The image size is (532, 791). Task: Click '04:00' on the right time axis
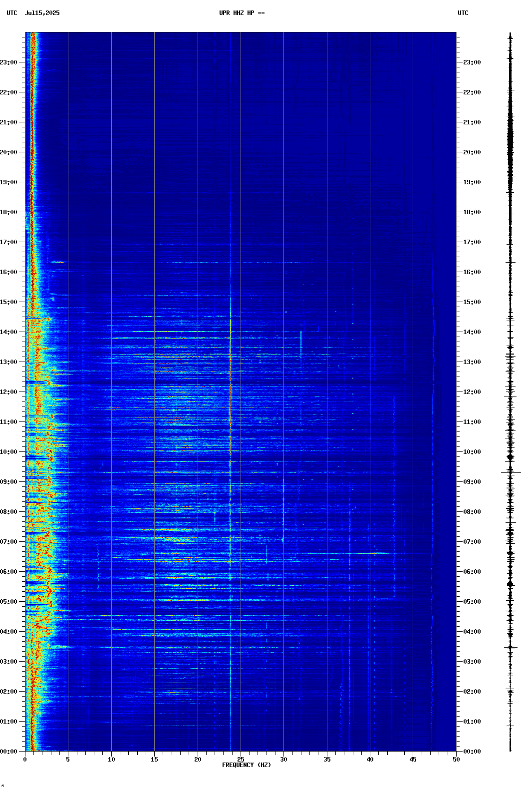pyautogui.click(x=472, y=632)
